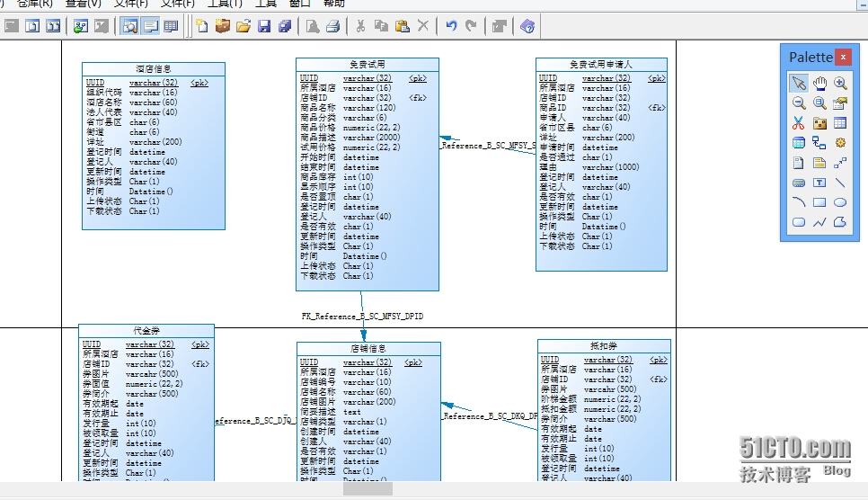Click the Save floppy disk toolbar icon
868x500 pixels.
264,26
